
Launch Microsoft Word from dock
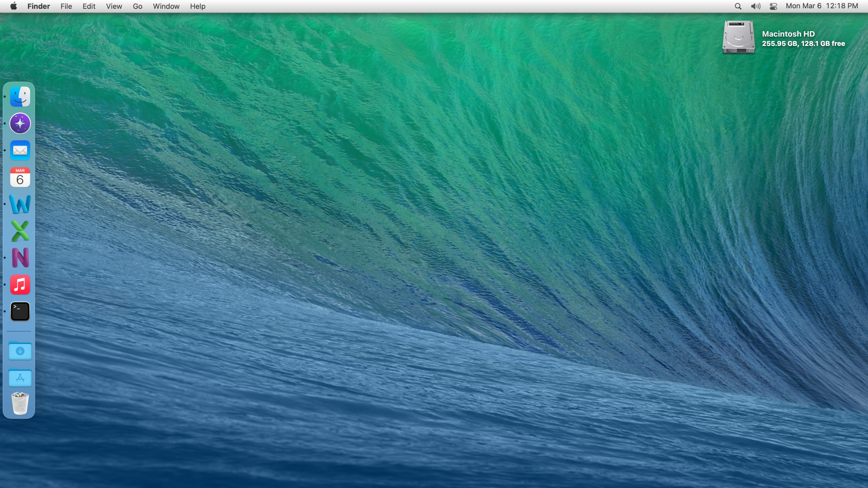pos(20,204)
